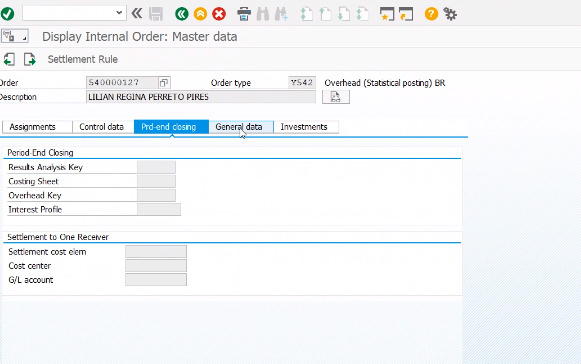Viewport: 581px width, 364px height.
Task: Click the Next Page icon
Action: pyautogui.click(x=344, y=14)
